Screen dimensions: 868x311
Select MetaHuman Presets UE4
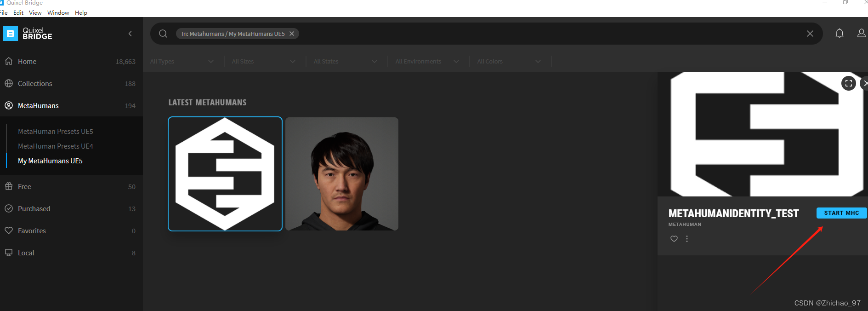(x=56, y=146)
